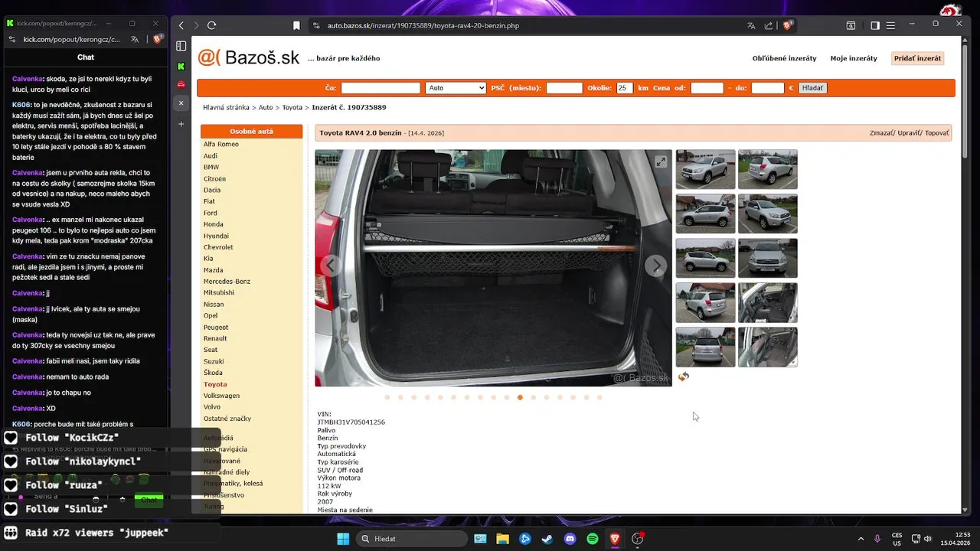The width and height of the screenshot is (980, 551).
Task: Click the PSČ (miesto) input field
Action: (564, 88)
